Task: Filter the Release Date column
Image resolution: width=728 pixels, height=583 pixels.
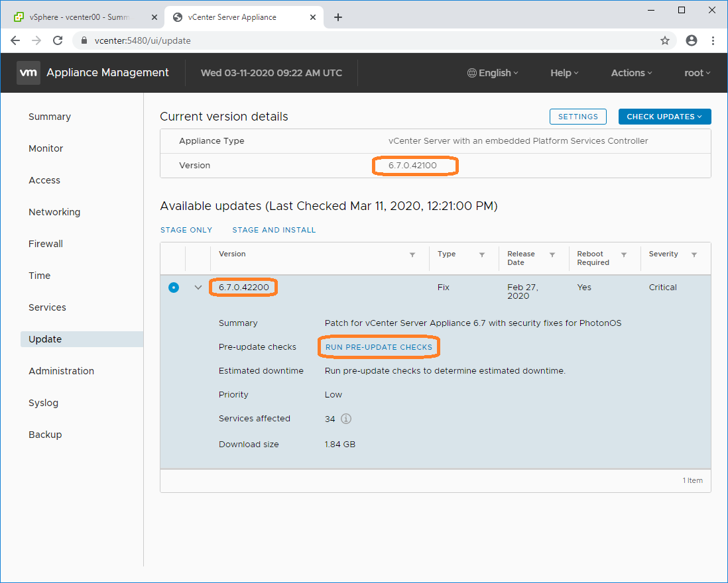Action: coord(552,254)
